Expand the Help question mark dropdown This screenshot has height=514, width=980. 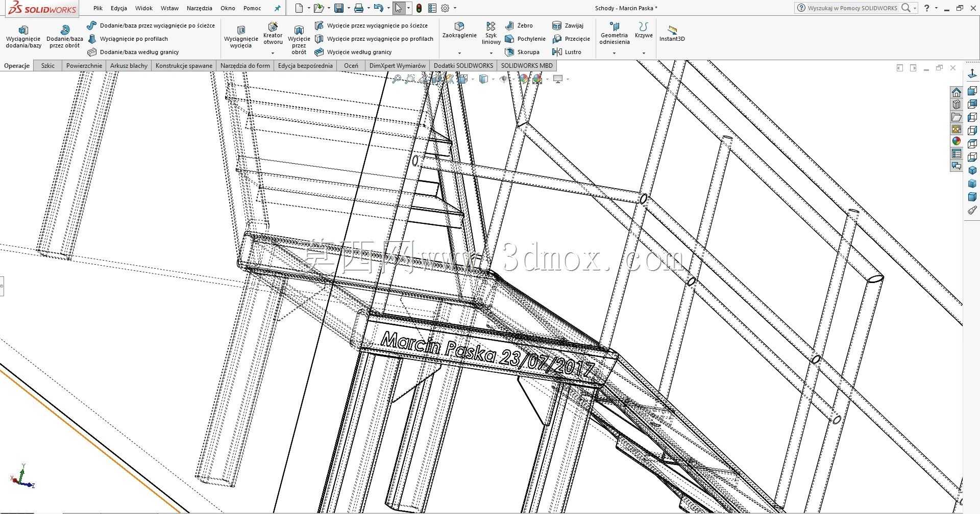(x=937, y=8)
